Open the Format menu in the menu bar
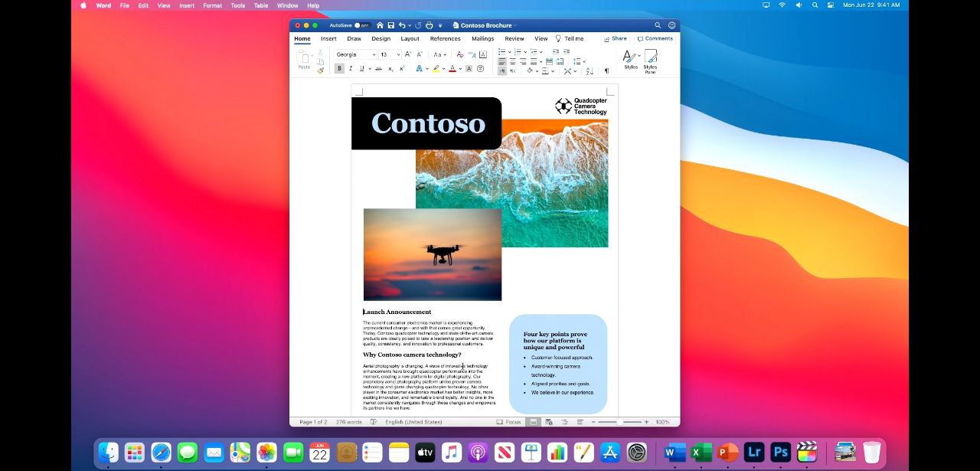The height and width of the screenshot is (471, 980). pyautogui.click(x=212, y=5)
